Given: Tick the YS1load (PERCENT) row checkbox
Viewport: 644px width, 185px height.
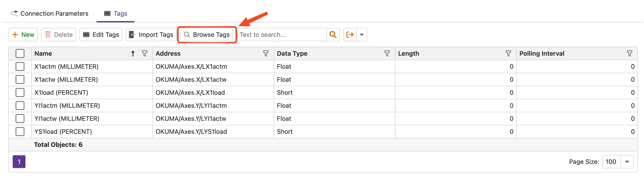Looking at the screenshot, I should point(20,132).
